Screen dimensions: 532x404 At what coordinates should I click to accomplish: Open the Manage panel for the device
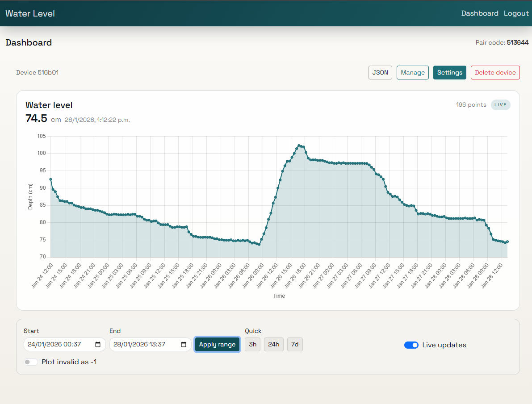point(412,72)
